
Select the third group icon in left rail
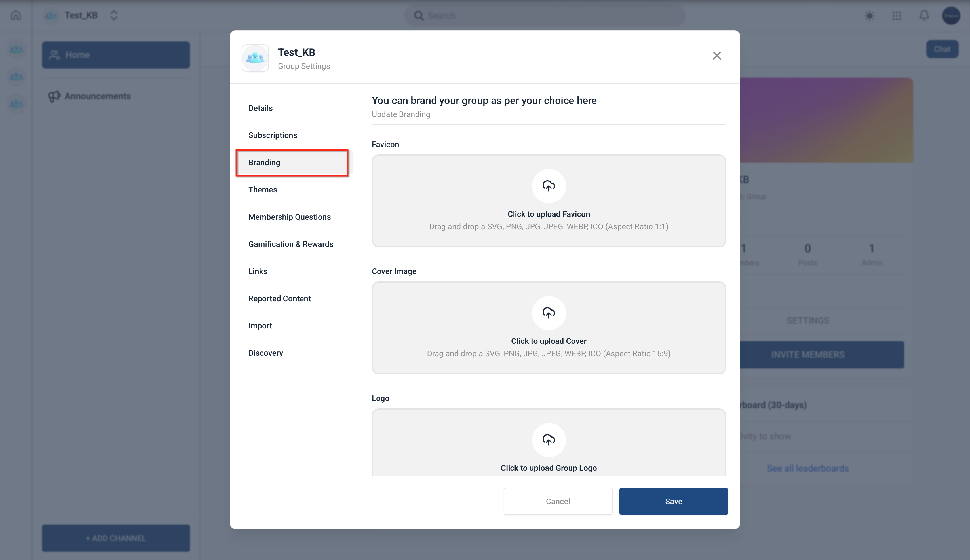[x=16, y=104]
